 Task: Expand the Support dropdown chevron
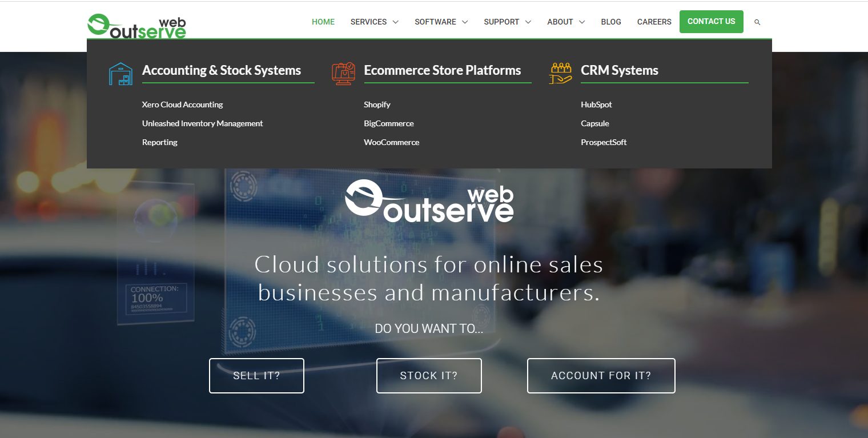528,22
